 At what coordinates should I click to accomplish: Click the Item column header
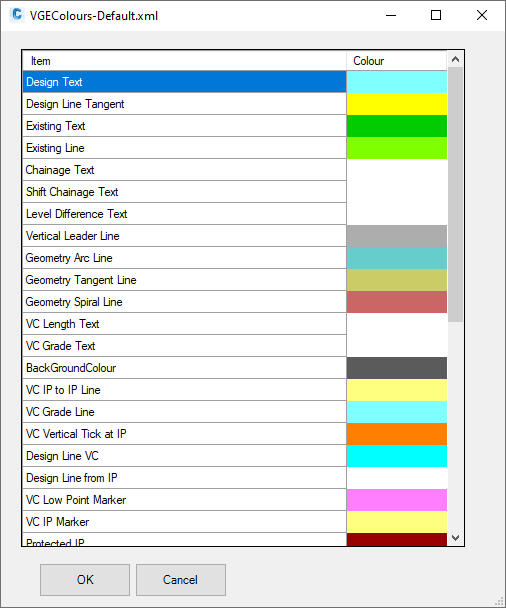coord(185,61)
